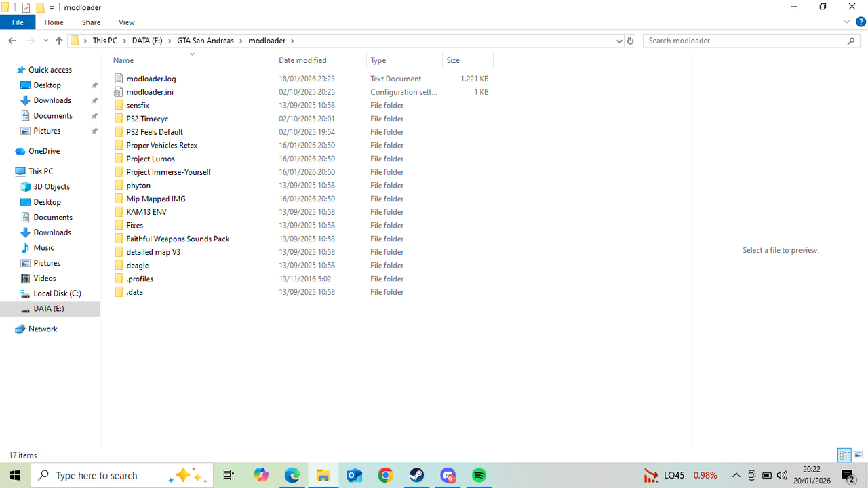Open the Recent locations dropdown arrow
Screen dimensions: 868x488
[x=45, y=41]
